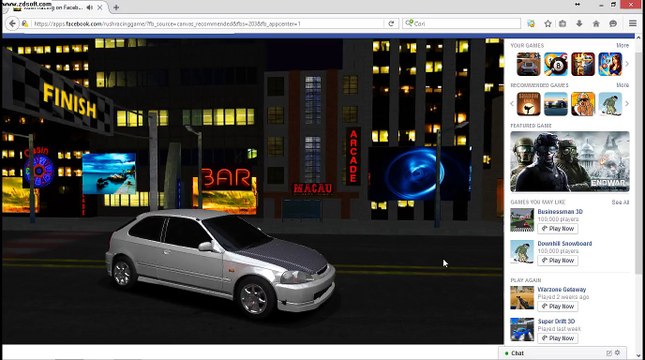
Task: Click More beside Recommended Games
Action: [x=622, y=85]
